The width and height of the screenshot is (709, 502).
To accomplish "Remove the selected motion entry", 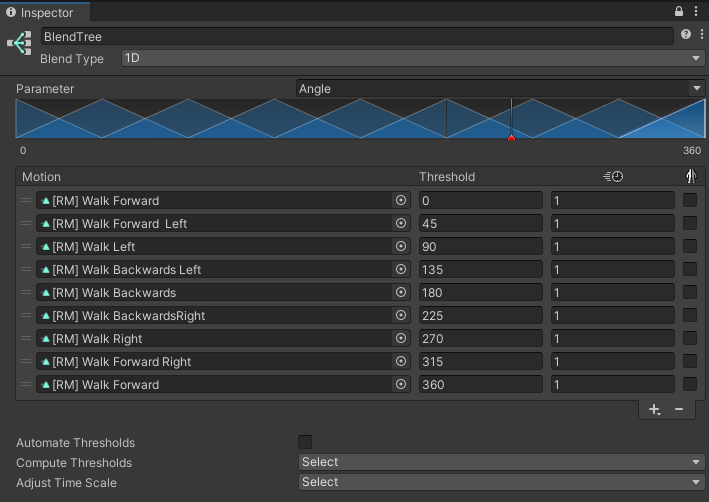I will pyautogui.click(x=679, y=409).
